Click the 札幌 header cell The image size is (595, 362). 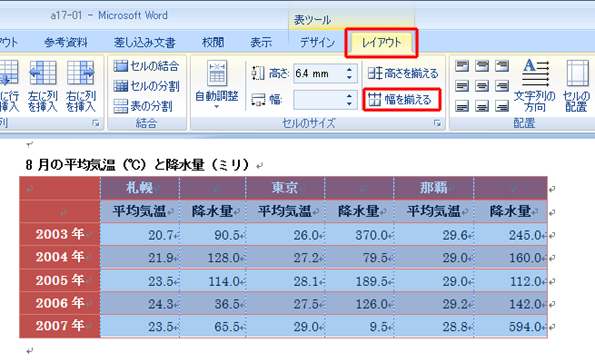(140, 188)
